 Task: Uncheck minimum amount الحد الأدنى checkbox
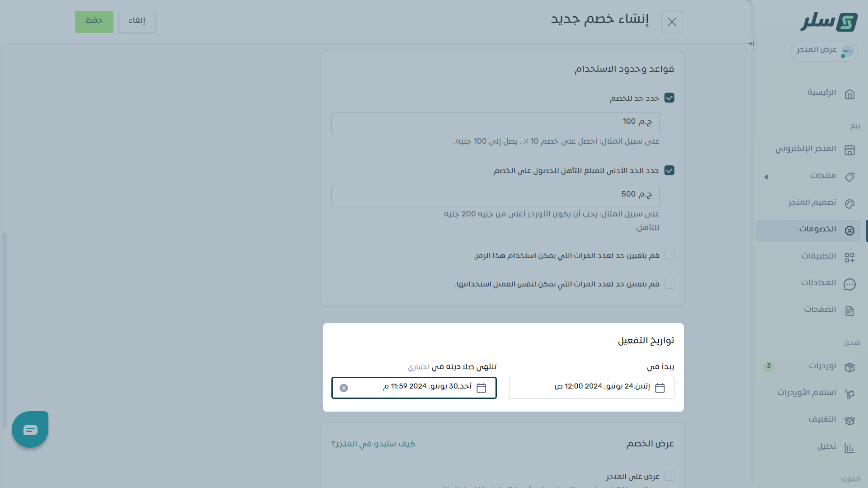tap(669, 170)
